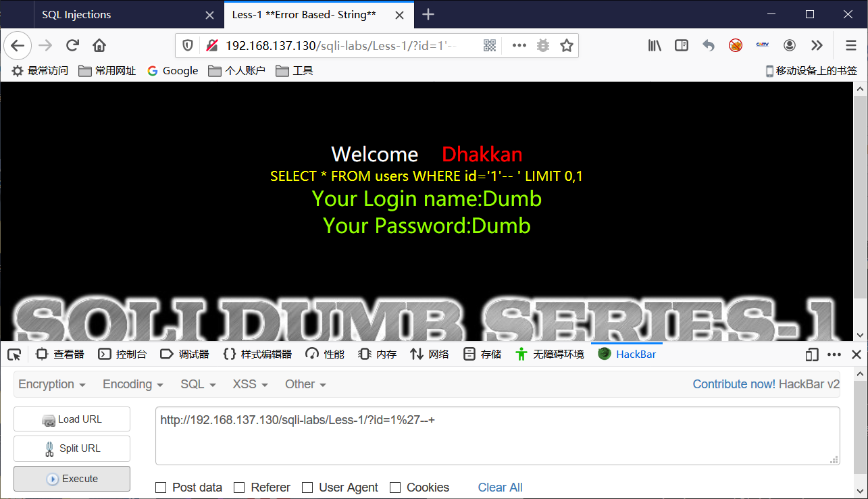Open the 最常访问 bookmarks item

pyautogui.click(x=40, y=71)
